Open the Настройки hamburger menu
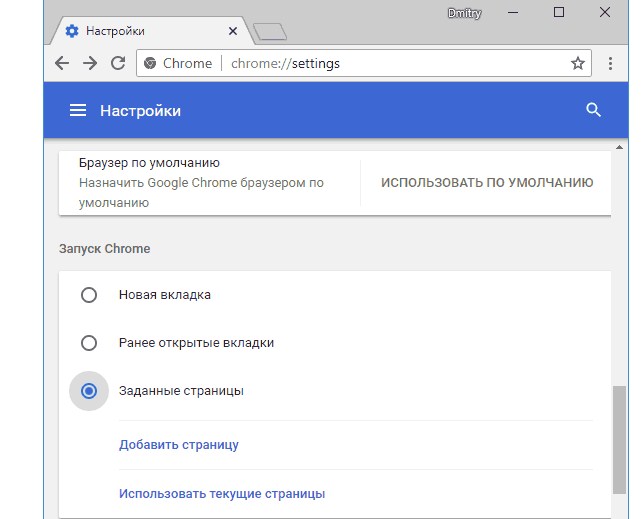The image size is (642, 519). pyautogui.click(x=78, y=110)
